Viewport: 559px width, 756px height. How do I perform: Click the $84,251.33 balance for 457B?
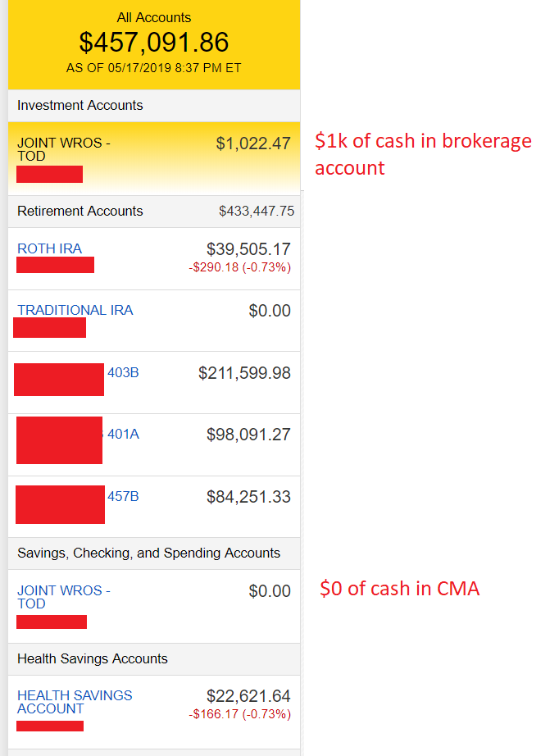click(x=248, y=497)
